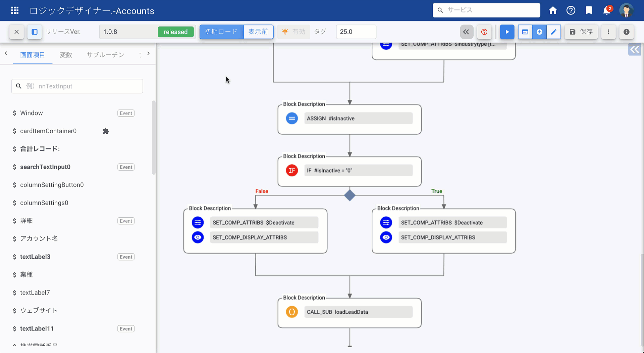The image size is (644, 353).
Task: Open the red help circle button
Action: click(x=484, y=32)
